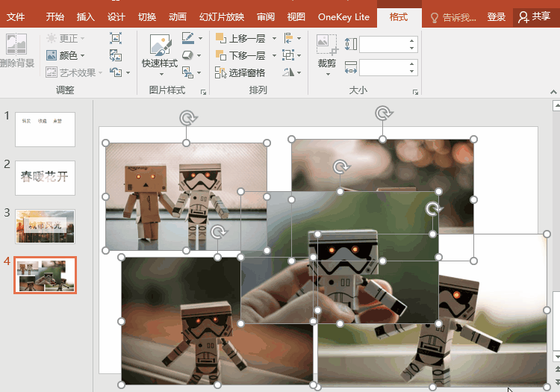Select slide 2 thumbnail 春暖花开
The width and height of the screenshot is (560, 392).
[x=45, y=178]
